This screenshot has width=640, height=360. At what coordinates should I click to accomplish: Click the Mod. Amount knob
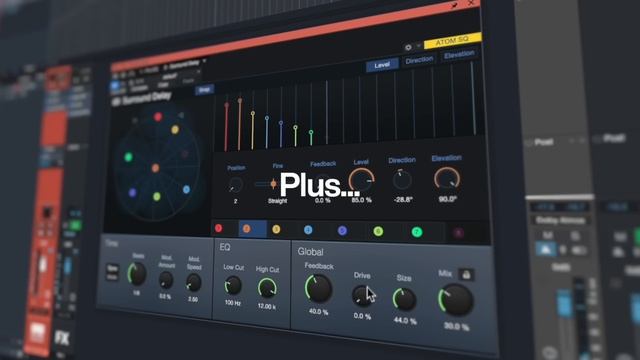[x=166, y=280]
